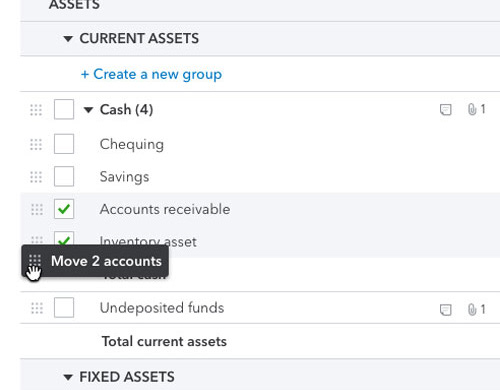Collapse the Current Assets section
The width and height of the screenshot is (500, 390).
click(68, 39)
